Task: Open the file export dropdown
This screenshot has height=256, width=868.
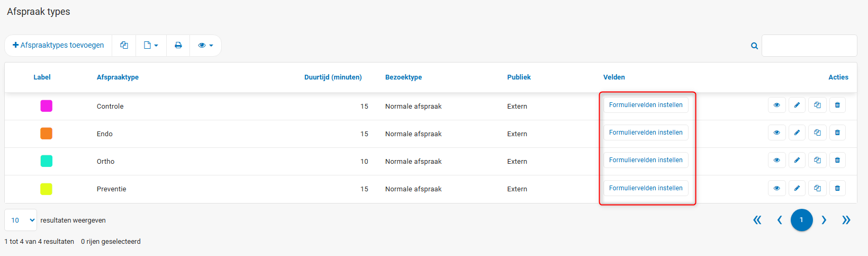Action: coord(151,46)
